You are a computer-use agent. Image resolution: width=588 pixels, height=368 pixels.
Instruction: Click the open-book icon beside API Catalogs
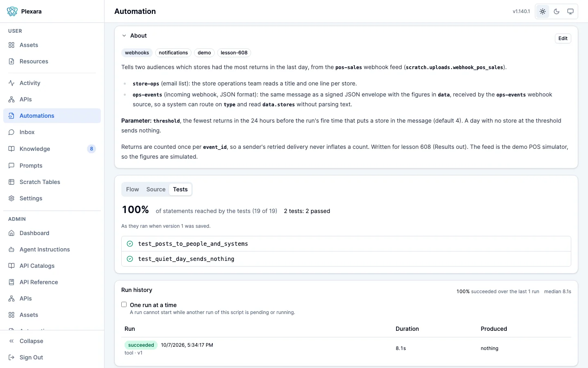point(11,266)
